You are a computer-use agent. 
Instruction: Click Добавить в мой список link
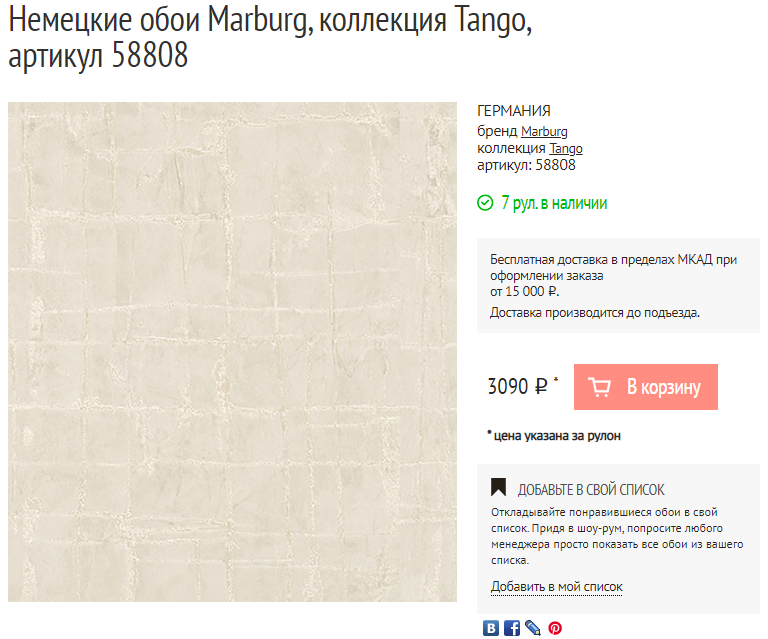coord(556,587)
